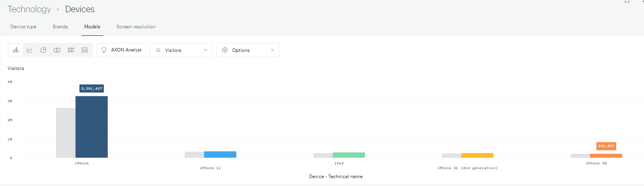The height and width of the screenshot is (186, 644).
Task: Open the Screen resolution tab
Action: pyautogui.click(x=136, y=27)
